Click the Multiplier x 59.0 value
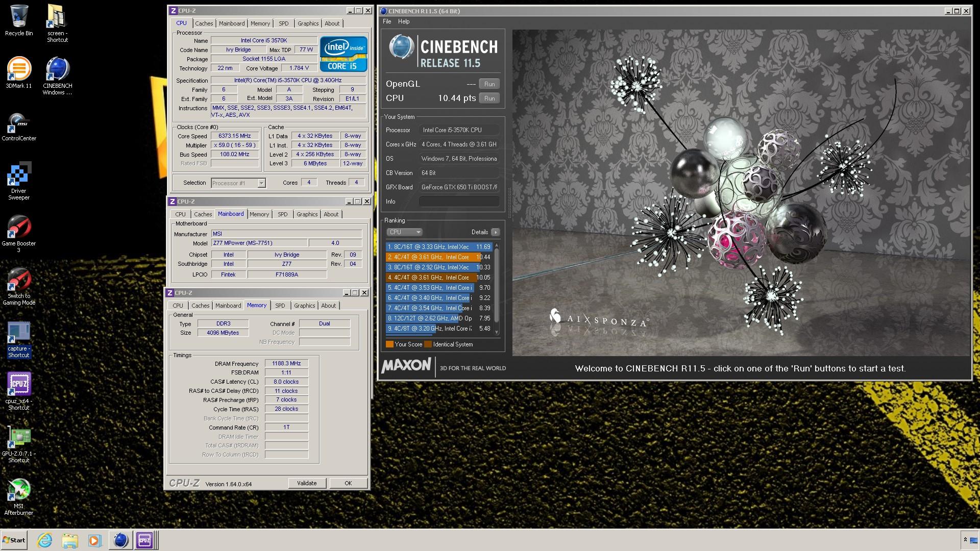 tap(235, 145)
